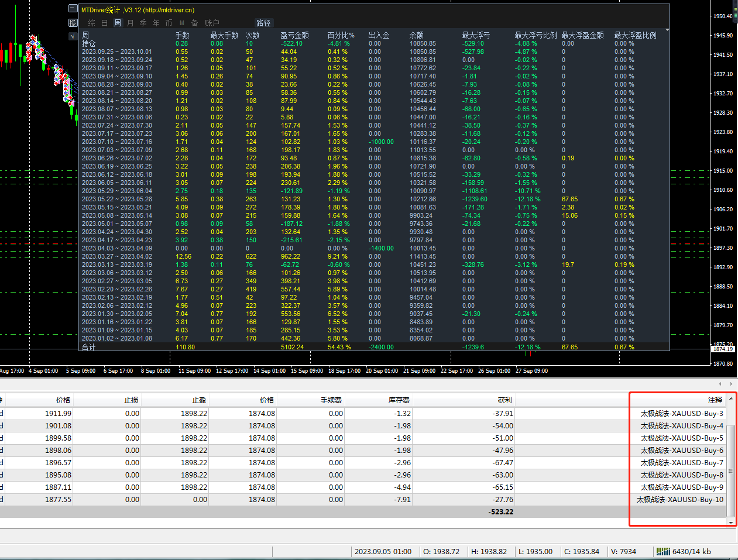
Task: Click the 移 move-panel icon
Action: [x=73, y=23]
